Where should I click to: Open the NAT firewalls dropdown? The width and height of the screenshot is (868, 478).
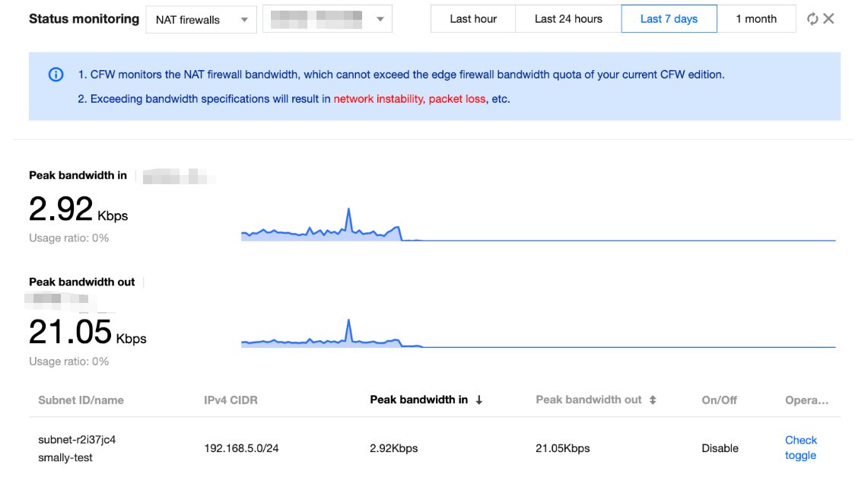(x=201, y=20)
